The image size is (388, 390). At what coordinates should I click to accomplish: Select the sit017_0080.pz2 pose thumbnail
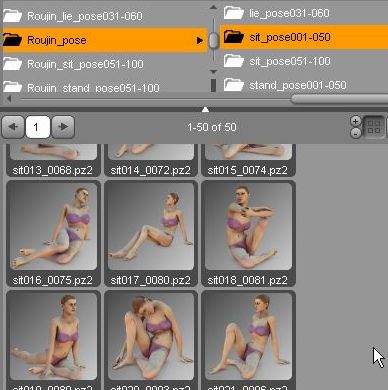click(151, 226)
